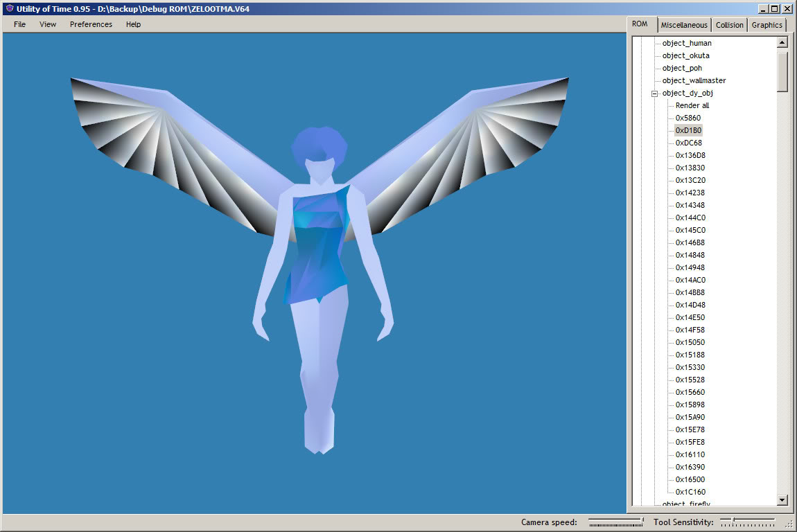Select display list 0x5860
The image size is (797, 532).
tap(687, 118)
